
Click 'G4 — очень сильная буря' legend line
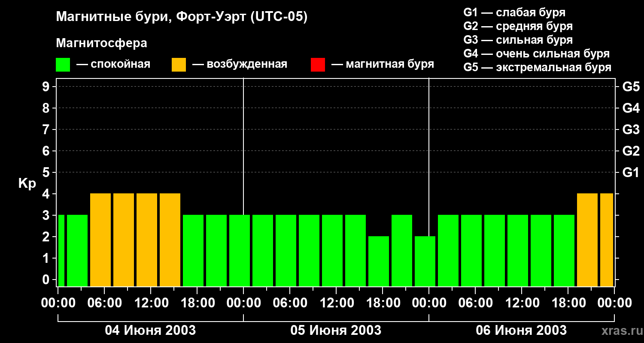tap(537, 54)
